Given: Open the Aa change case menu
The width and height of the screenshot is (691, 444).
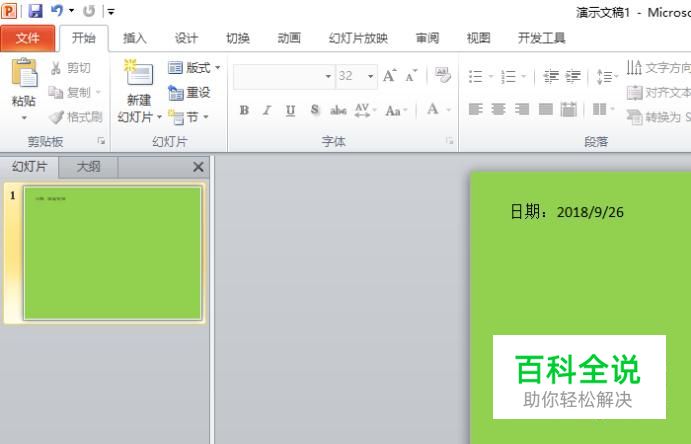Looking at the screenshot, I should pos(395,111).
